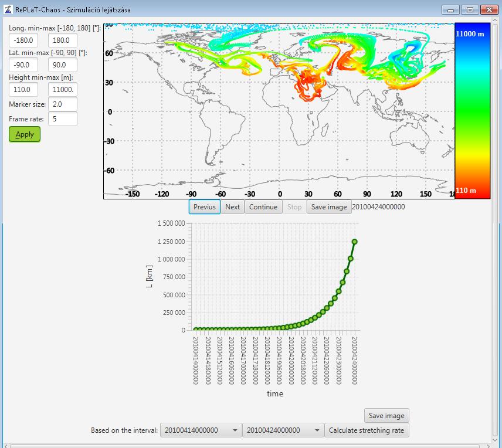
Task: Save the stretching chart image
Action: tap(386, 415)
